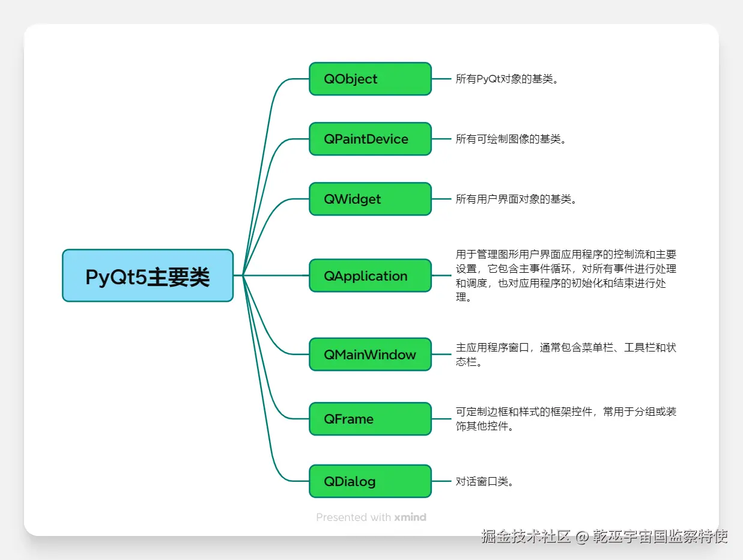Select the QWidget node
Screen dimensions: 743x560
(x=369, y=199)
